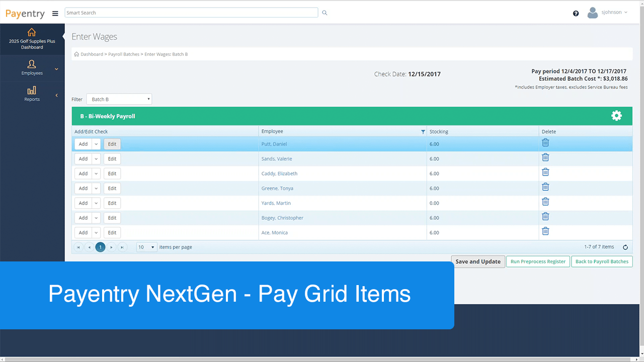Select employee name Bogey, Christopher
This screenshot has width=644, height=362.
[282, 218]
